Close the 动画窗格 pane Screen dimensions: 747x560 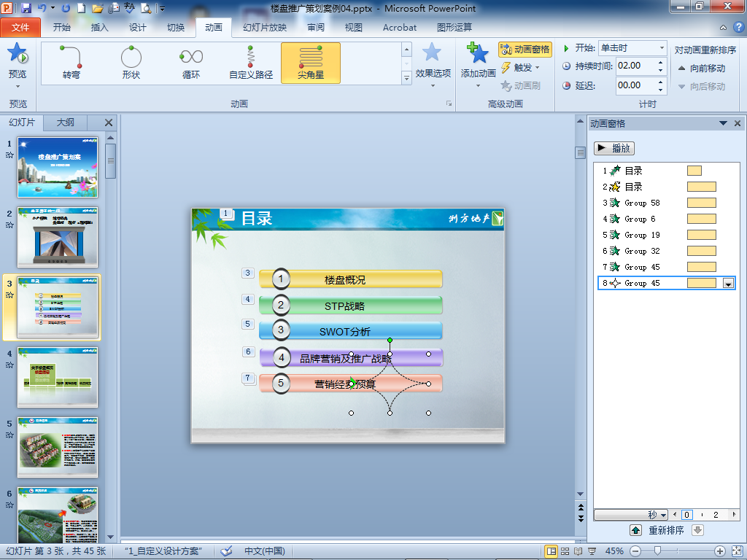pos(738,123)
